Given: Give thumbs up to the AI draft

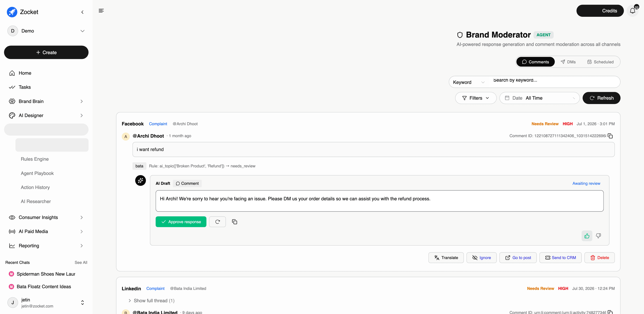Looking at the screenshot, I should [x=587, y=236].
